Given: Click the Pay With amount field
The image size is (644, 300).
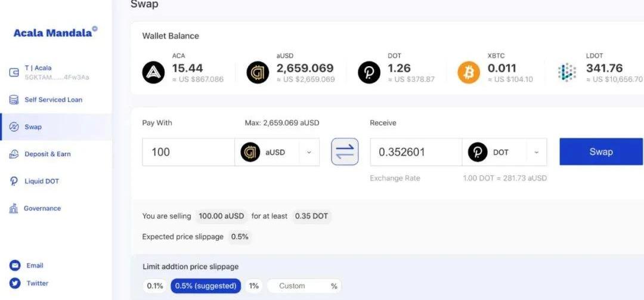Looking at the screenshot, I should click(x=188, y=152).
